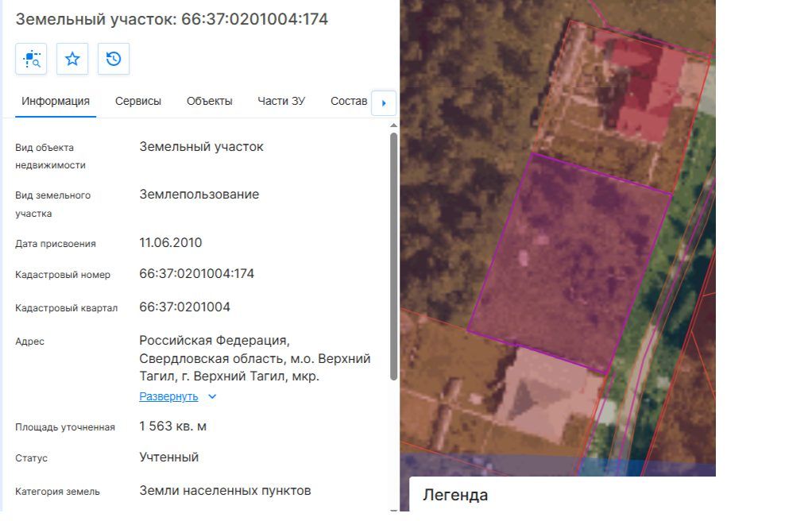Screen dimensions: 812x521
Task: Switch to the Информация tab
Action: 56,102
